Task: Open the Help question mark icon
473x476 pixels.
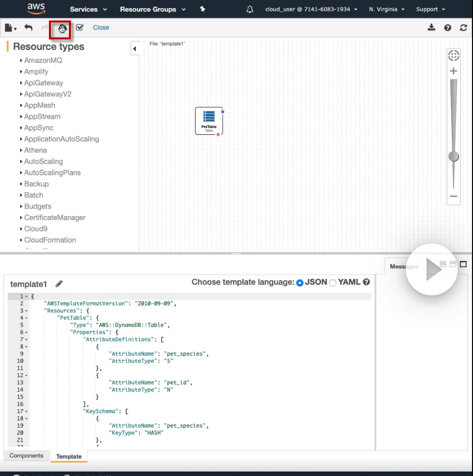Action: click(448, 28)
